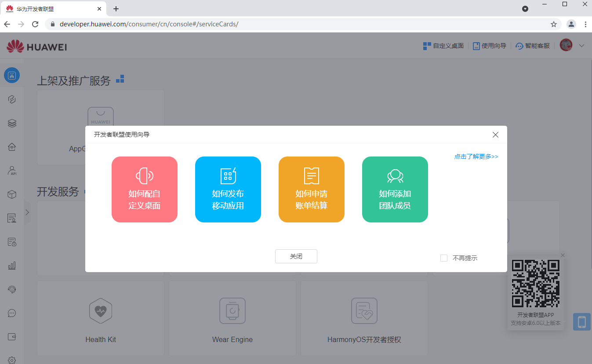Follow the 点击了解更多>> link
The width and height of the screenshot is (592, 364).
(476, 157)
